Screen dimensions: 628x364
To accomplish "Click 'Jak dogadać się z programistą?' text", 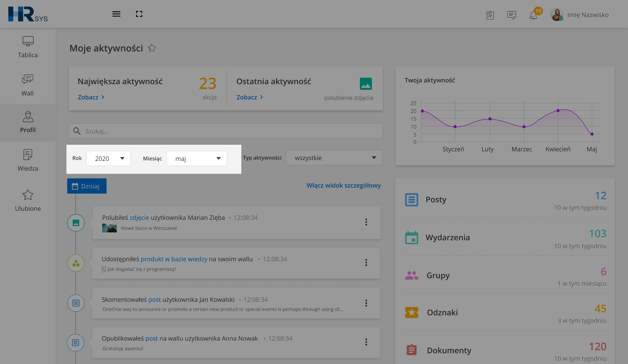I will click(142, 269).
